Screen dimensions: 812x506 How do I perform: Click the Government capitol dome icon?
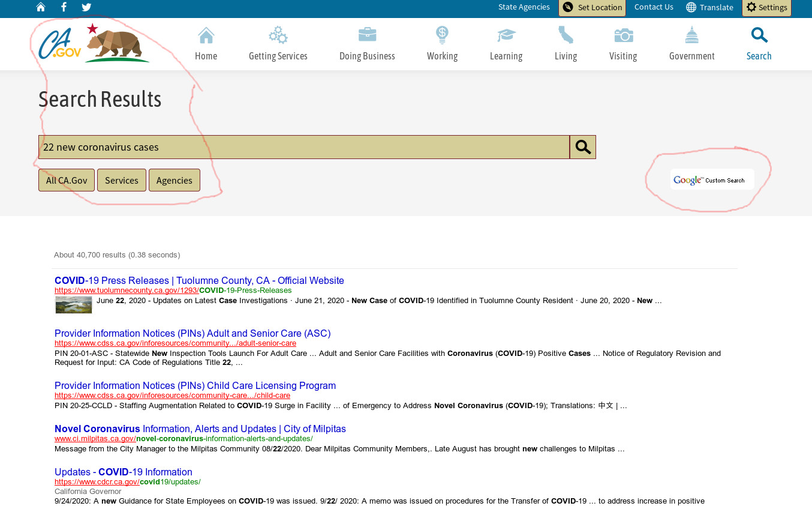tap(691, 35)
